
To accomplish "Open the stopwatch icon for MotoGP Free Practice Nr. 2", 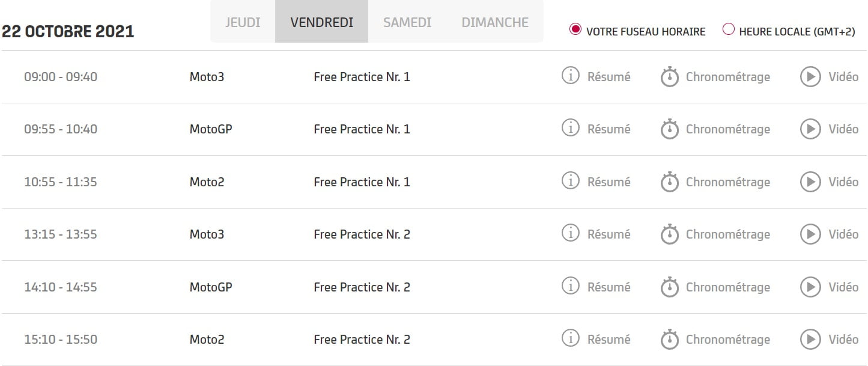I will tap(669, 287).
